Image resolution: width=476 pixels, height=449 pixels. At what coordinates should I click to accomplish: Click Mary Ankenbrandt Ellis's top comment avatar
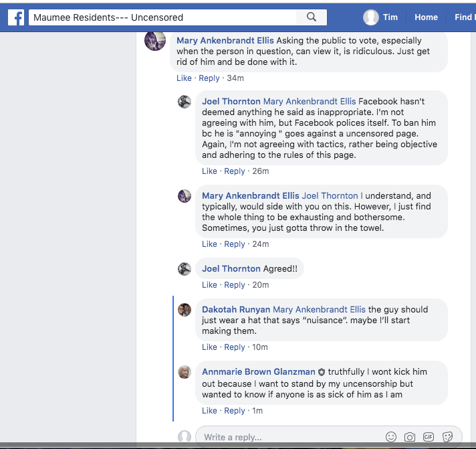click(155, 41)
